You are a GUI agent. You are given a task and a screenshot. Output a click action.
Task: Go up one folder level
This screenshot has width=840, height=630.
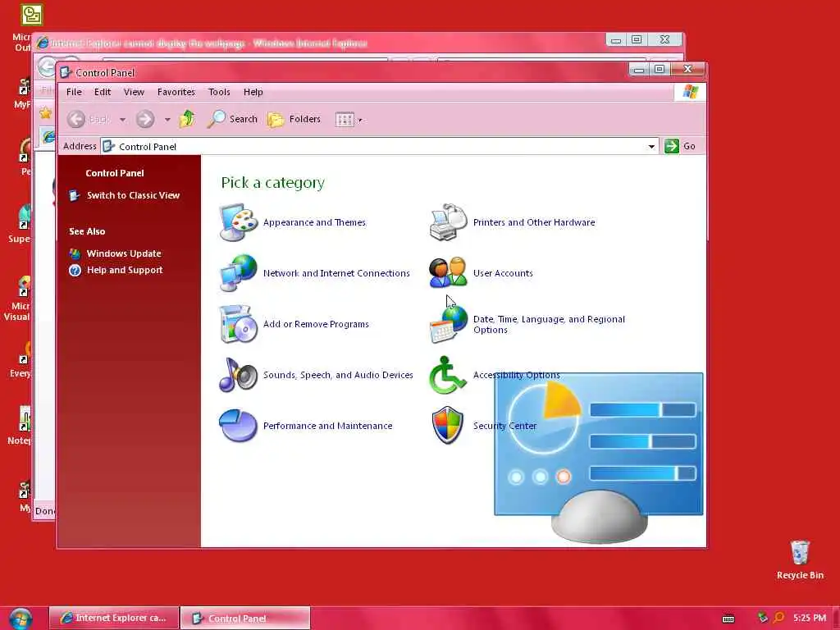[187, 119]
